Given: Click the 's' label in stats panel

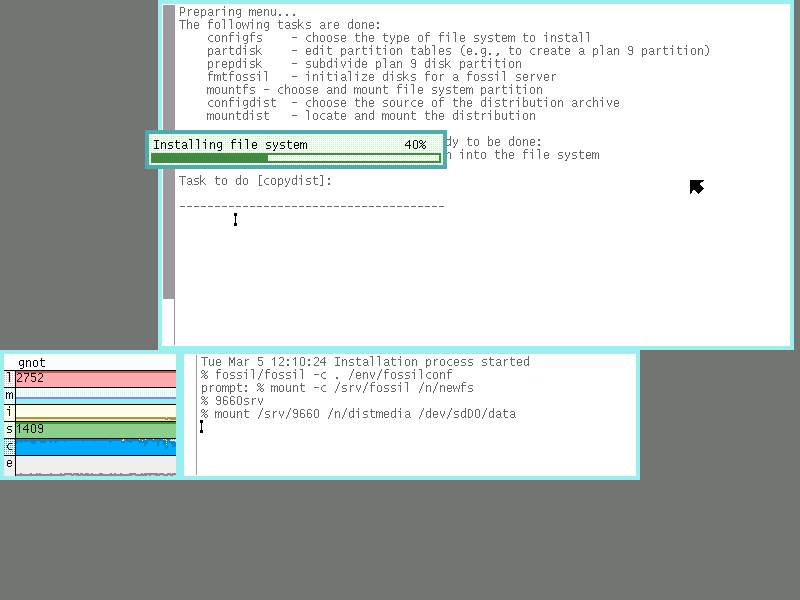Looking at the screenshot, I should (9, 430).
